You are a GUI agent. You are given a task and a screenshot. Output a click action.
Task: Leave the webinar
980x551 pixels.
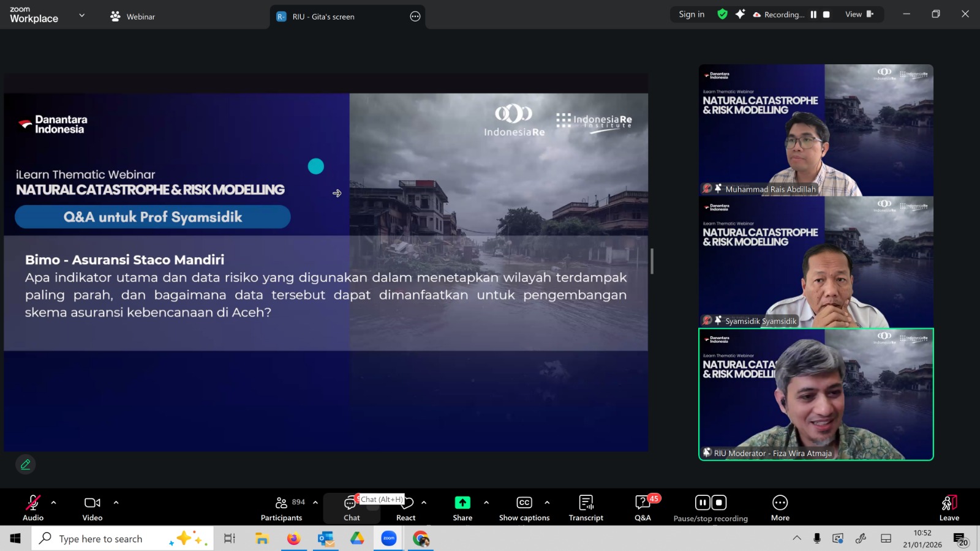(x=949, y=508)
